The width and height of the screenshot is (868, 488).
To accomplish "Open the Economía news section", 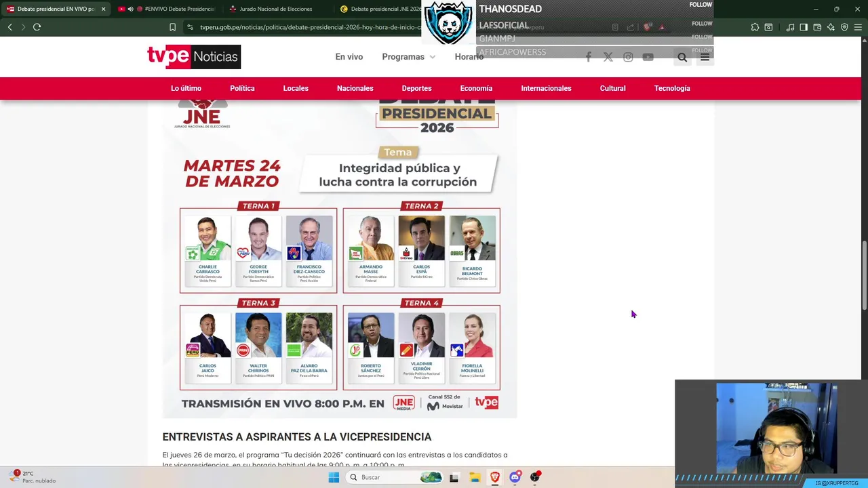I will pos(476,88).
